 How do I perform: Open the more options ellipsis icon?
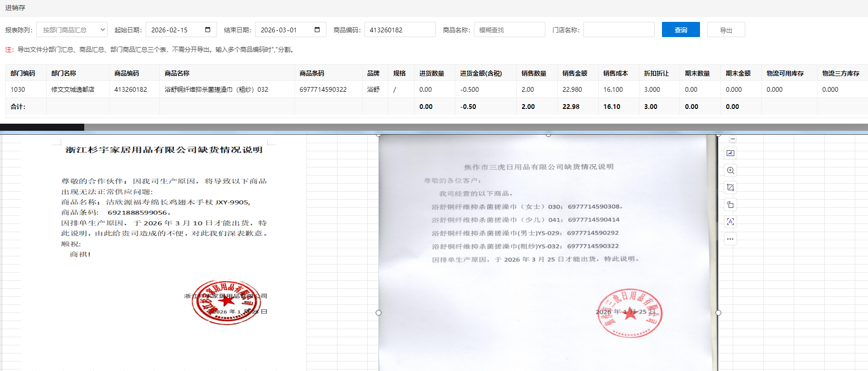click(730, 239)
